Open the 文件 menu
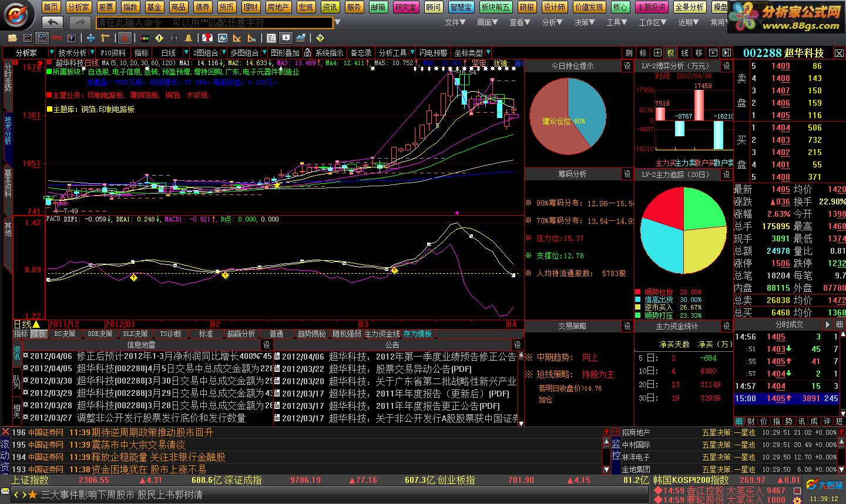 [455, 22]
